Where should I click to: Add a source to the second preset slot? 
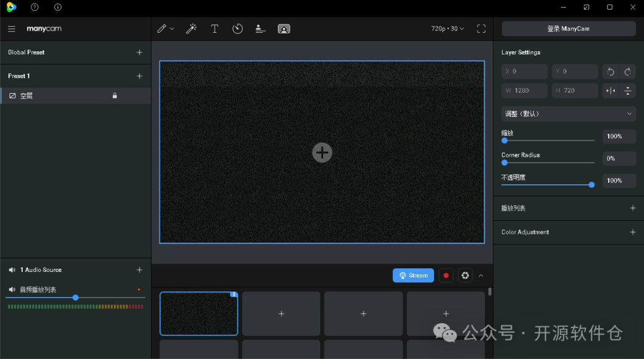(281, 314)
